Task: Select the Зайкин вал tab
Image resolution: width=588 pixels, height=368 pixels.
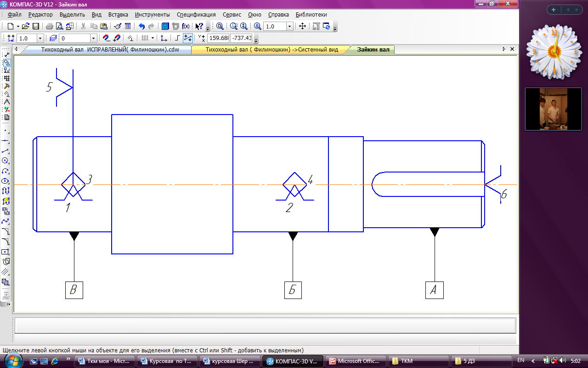Action: click(373, 50)
